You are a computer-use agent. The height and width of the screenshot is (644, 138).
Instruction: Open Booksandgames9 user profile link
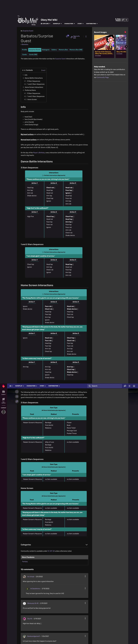pyautogui.click(x=34, y=636)
